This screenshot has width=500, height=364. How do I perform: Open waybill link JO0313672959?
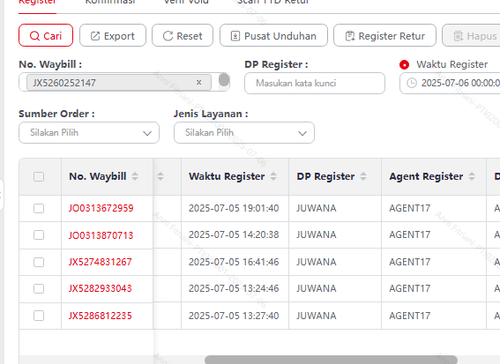(101, 208)
